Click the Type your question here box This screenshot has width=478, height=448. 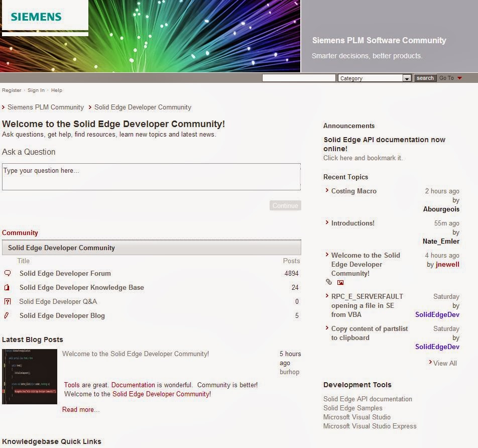pos(151,177)
